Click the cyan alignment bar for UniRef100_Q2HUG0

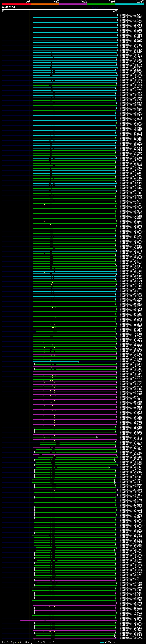75,15
